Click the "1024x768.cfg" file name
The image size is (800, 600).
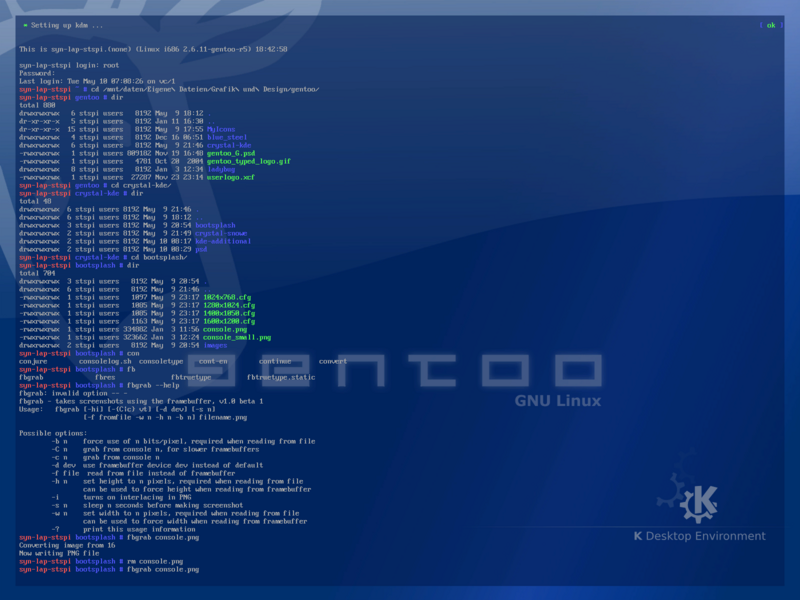(227, 297)
